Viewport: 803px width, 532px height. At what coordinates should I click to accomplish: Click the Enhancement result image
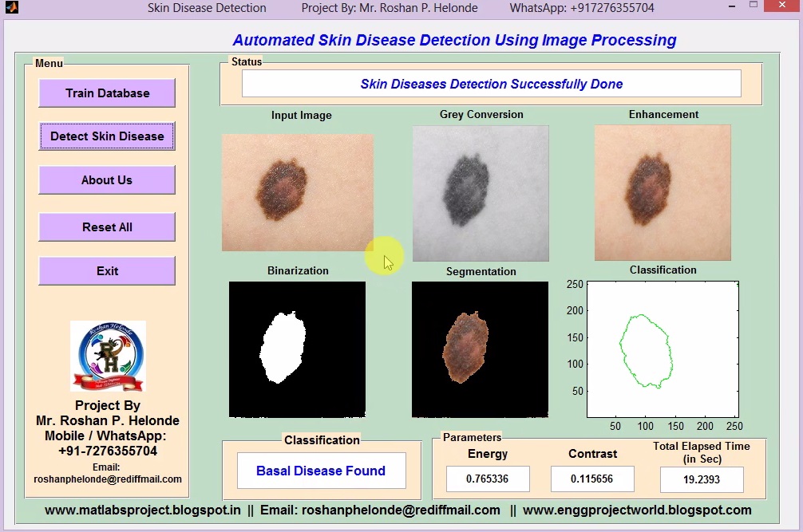coord(663,193)
